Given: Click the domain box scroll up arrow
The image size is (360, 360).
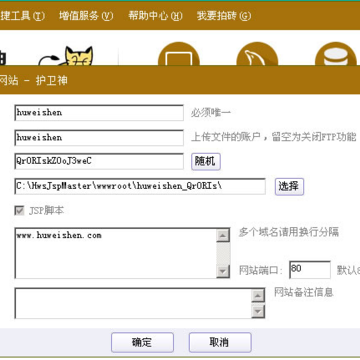Looking at the screenshot, I should coord(223,236).
